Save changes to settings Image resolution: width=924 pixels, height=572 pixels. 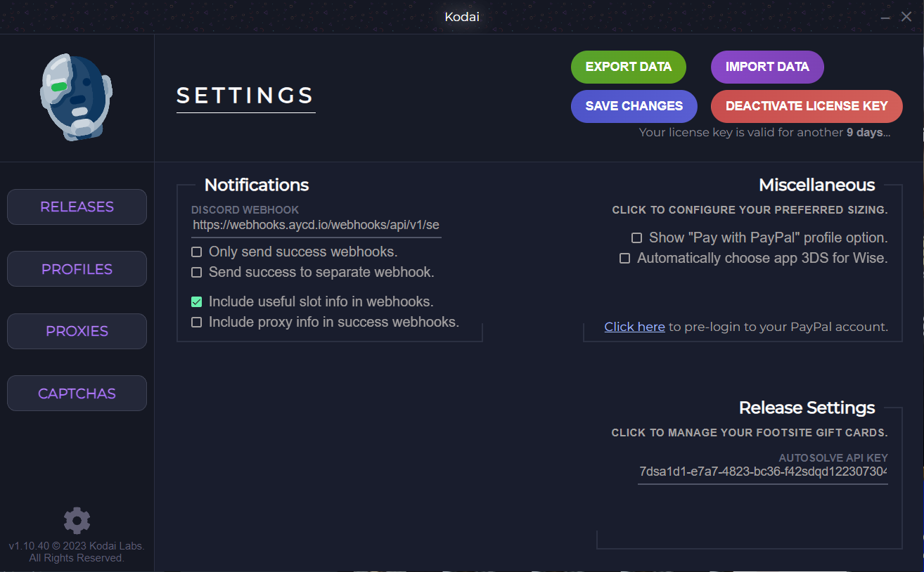pos(634,106)
